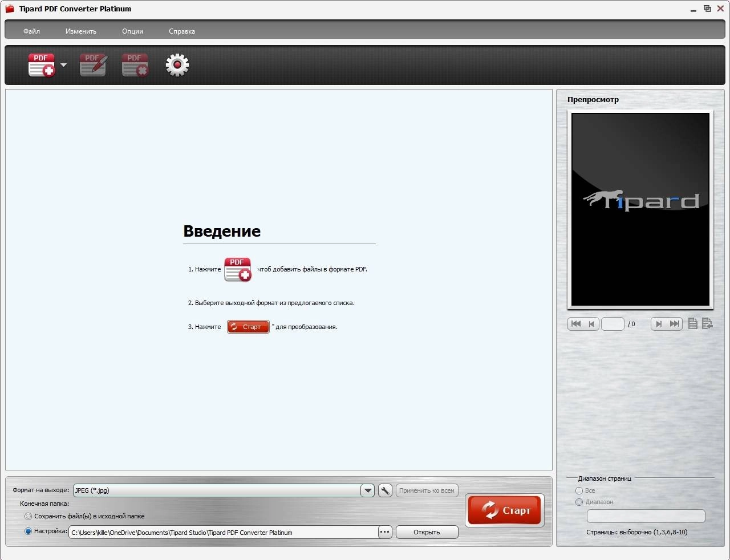The image size is (730, 560).
Task: Restore down the Tipard window
Action: pyautogui.click(x=707, y=9)
